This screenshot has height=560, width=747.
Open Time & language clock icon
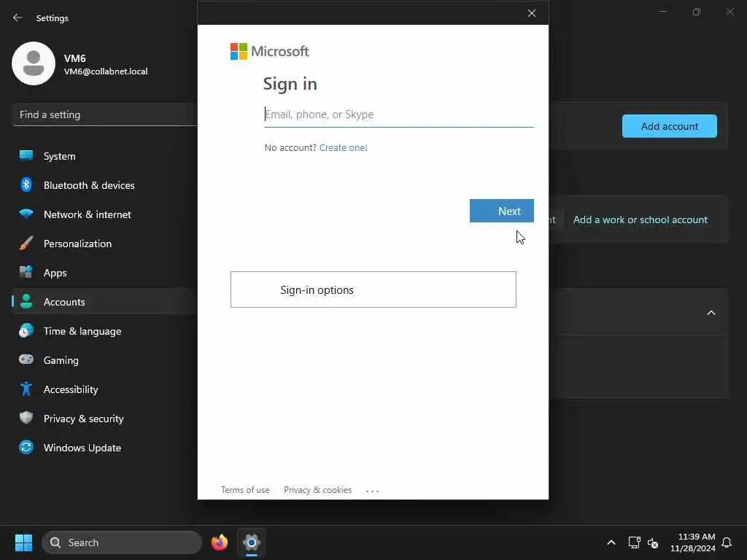click(26, 330)
